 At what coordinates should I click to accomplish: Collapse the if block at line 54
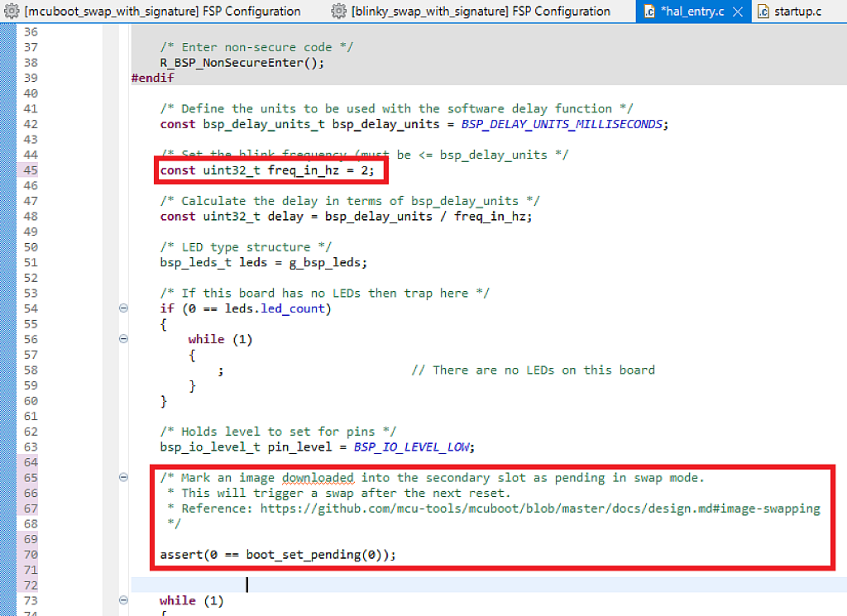pyautogui.click(x=122, y=308)
